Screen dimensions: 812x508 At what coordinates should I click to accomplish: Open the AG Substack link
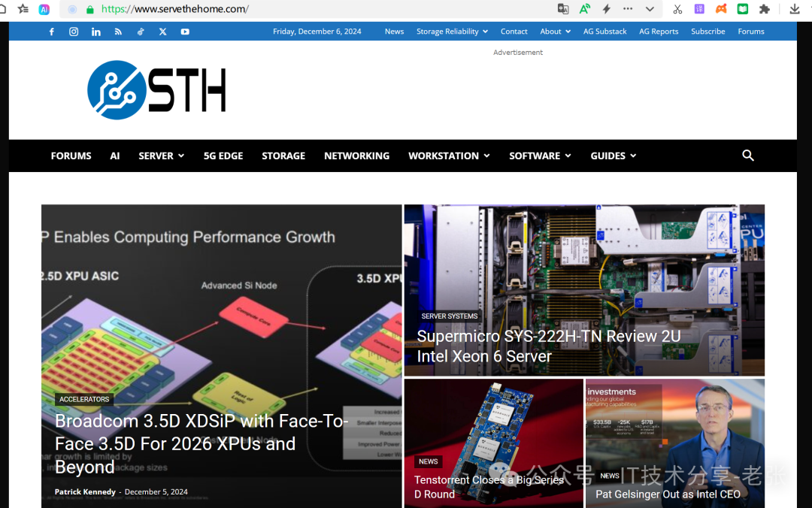604,32
